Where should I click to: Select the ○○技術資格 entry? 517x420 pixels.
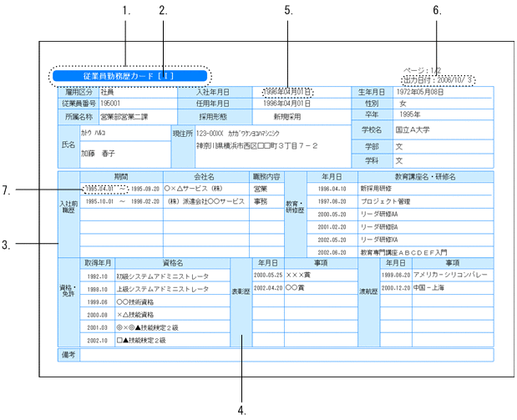[x=135, y=302]
